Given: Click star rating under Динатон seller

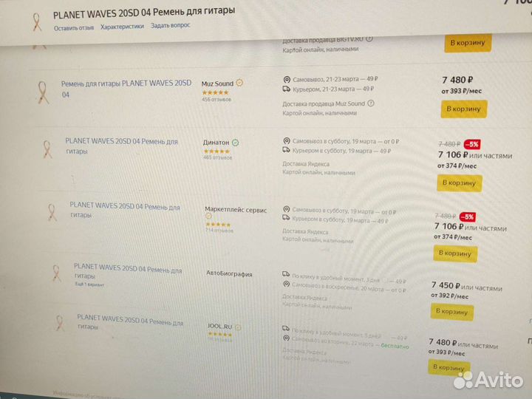Looking at the screenshot, I should pyautogui.click(x=216, y=151).
